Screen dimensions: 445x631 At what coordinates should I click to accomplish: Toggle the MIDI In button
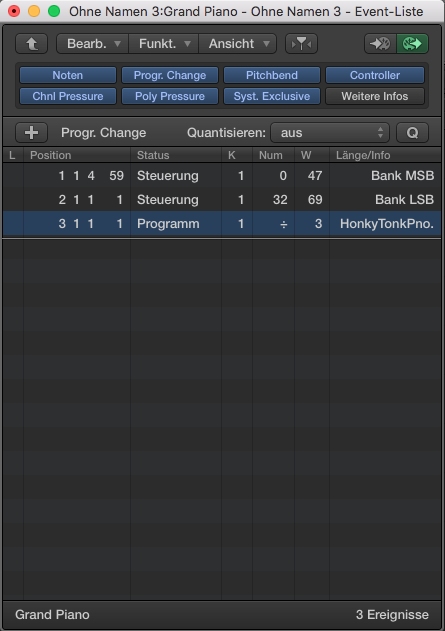click(x=380, y=43)
